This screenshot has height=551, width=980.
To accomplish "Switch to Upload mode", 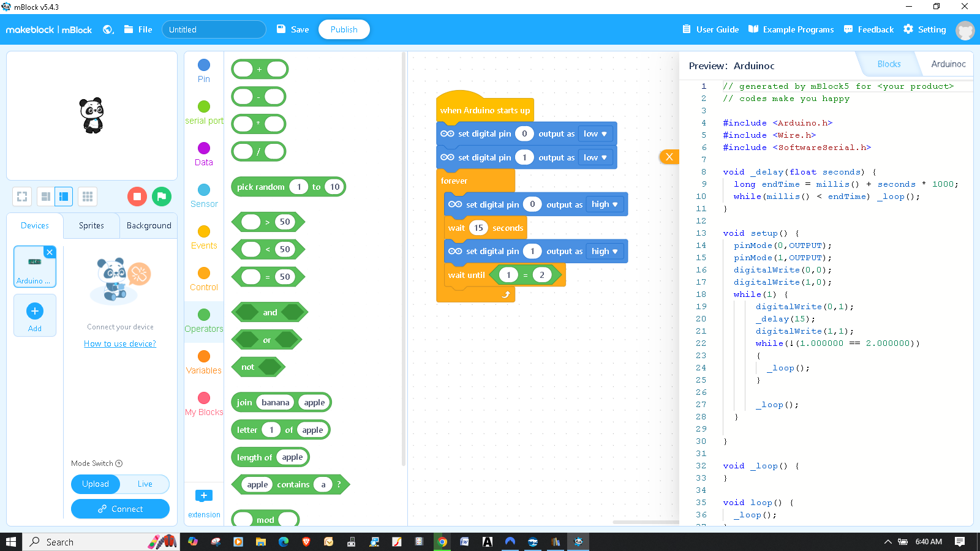I will click(96, 484).
